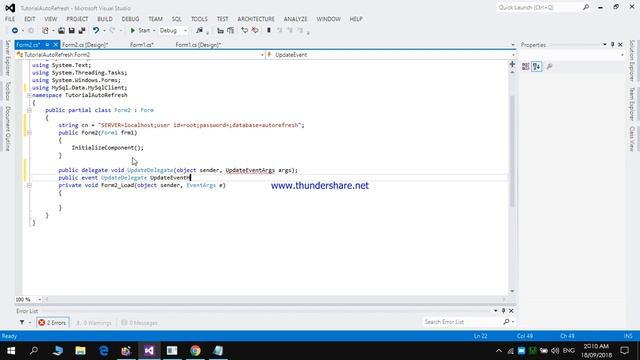Viewport: 640px width, 360px height.
Task: Click the Find in Files toolbar icon
Action: (x=199, y=31)
